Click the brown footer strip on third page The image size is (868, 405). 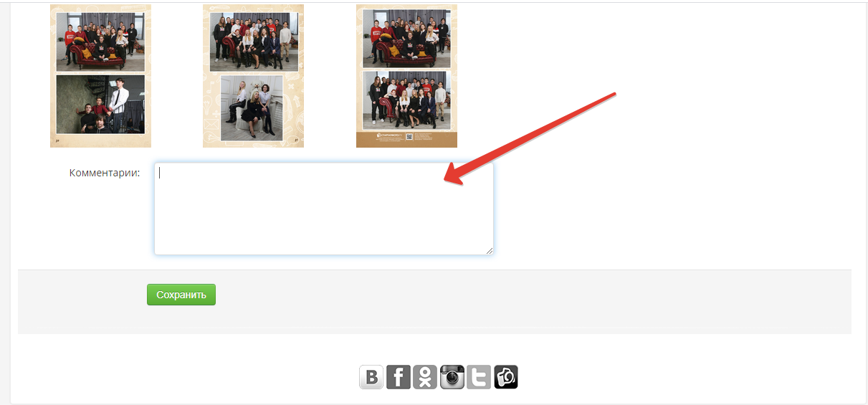point(406,139)
